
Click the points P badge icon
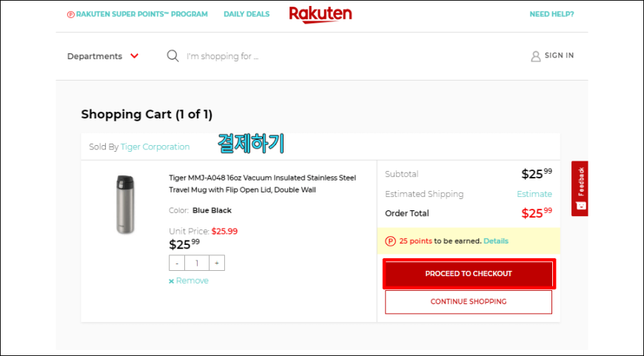point(390,241)
